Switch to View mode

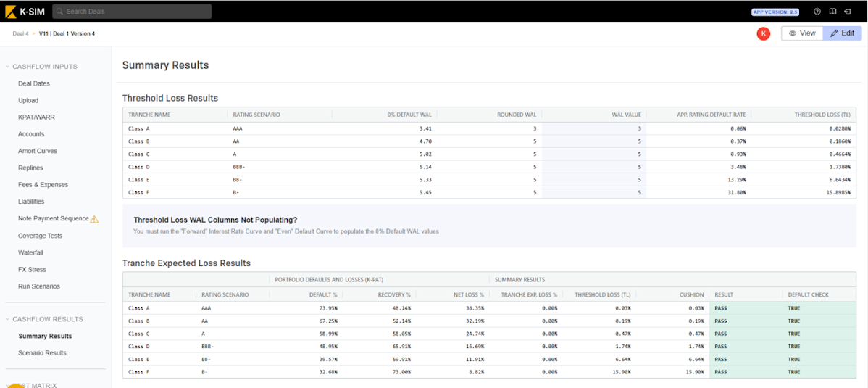(802, 33)
